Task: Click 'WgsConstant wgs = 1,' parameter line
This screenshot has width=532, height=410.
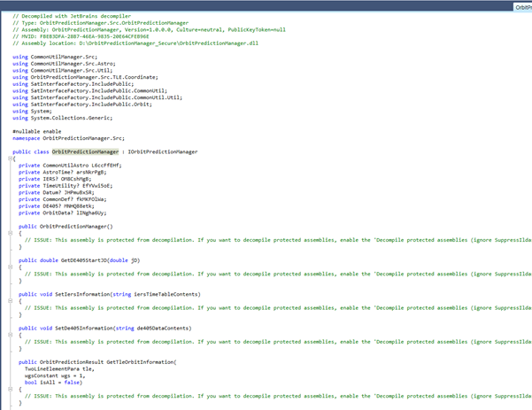Action: point(55,375)
